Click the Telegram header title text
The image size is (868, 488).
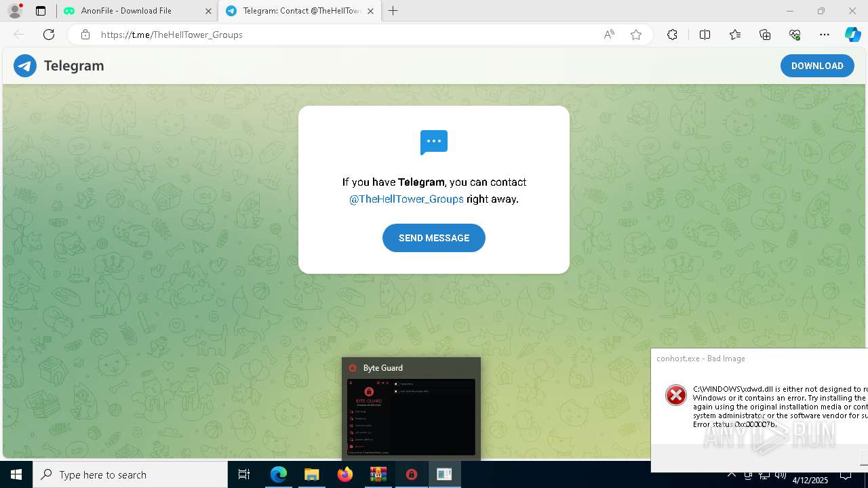74,66
